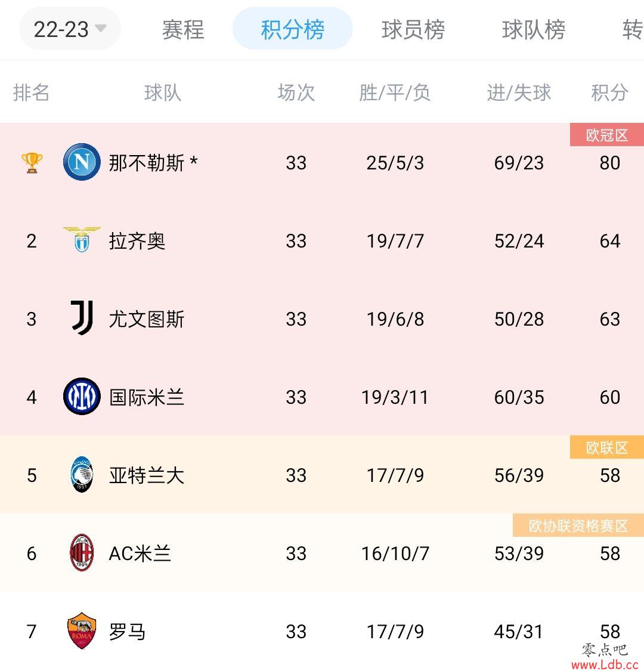Switch to the 赛程 tab

tap(183, 30)
